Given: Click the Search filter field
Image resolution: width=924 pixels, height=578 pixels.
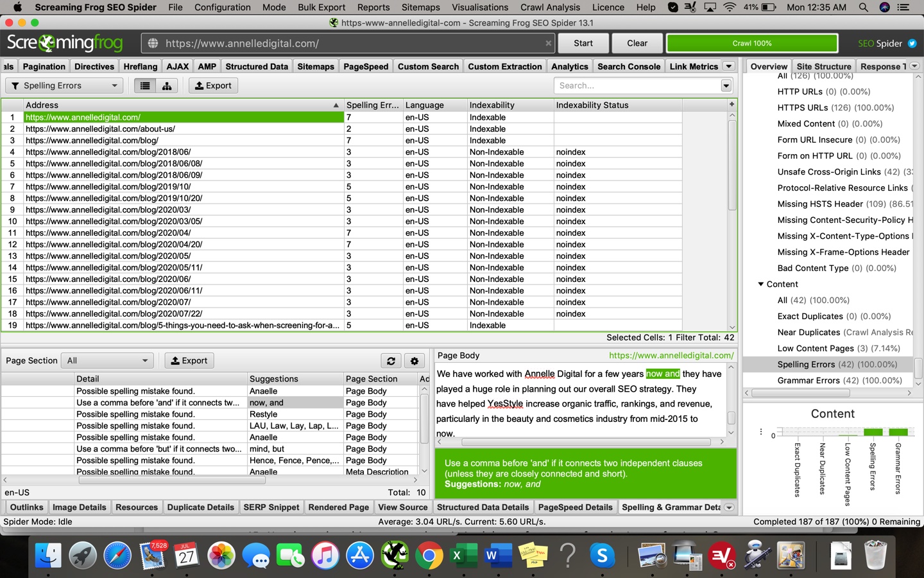Looking at the screenshot, I should coord(637,85).
